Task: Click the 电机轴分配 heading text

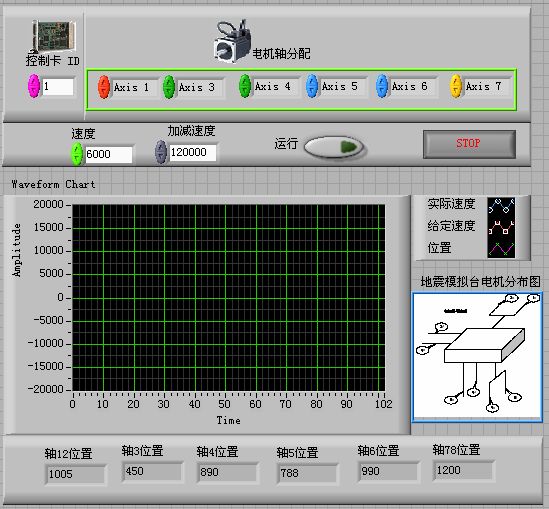Action: point(281,54)
